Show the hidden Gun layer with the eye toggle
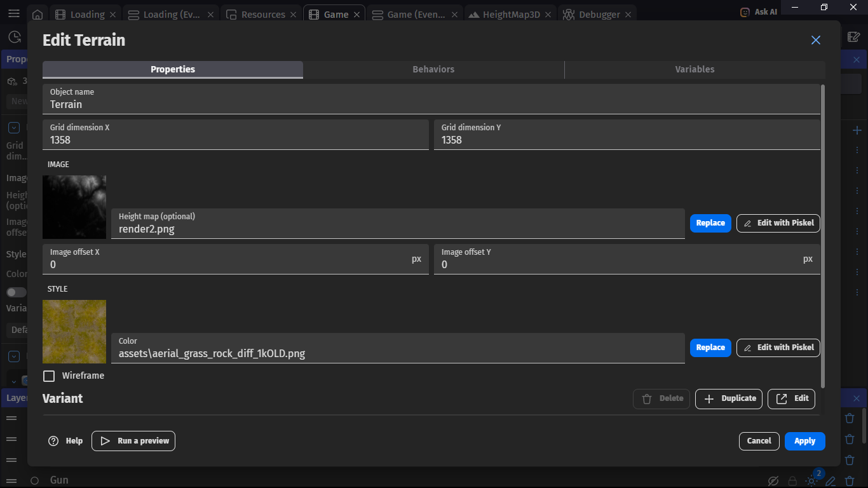868x488 pixels. coord(774,482)
